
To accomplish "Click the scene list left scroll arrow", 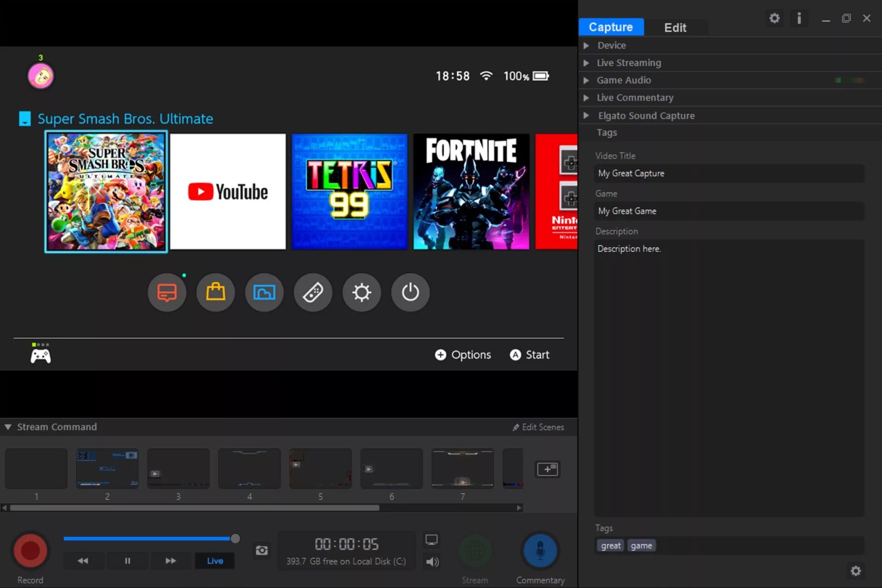I will click(4, 508).
